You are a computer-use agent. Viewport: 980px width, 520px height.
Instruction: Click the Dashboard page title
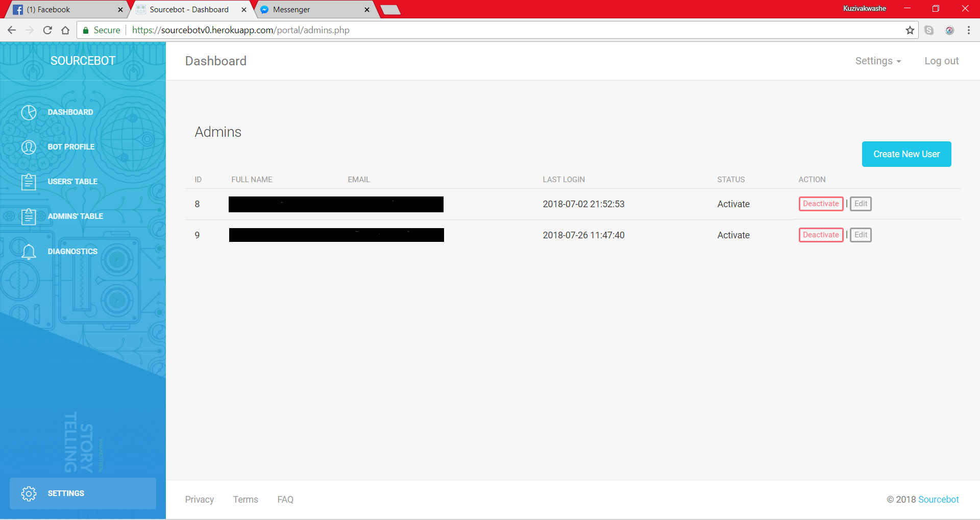click(216, 61)
